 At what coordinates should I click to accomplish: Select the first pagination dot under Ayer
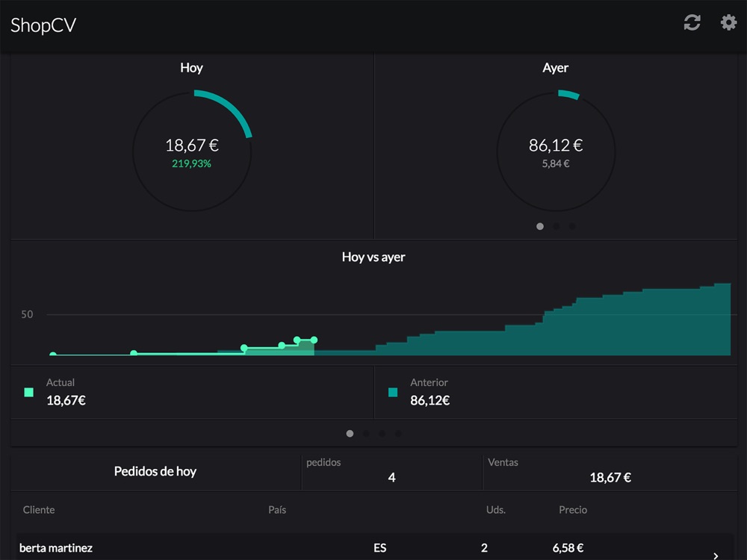[x=540, y=226]
